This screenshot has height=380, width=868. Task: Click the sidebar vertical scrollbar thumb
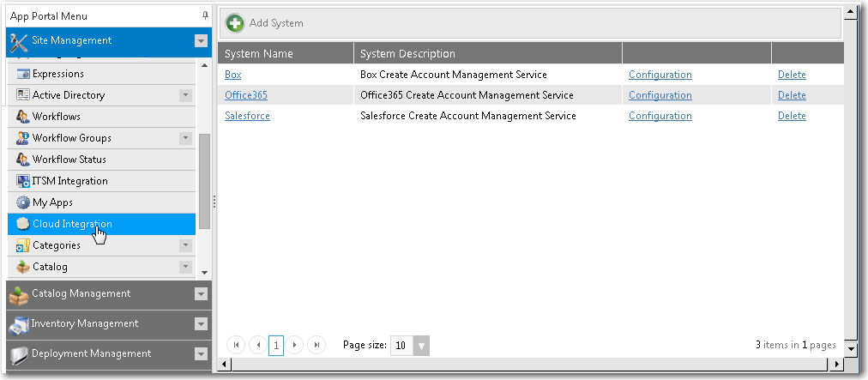pos(204,172)
